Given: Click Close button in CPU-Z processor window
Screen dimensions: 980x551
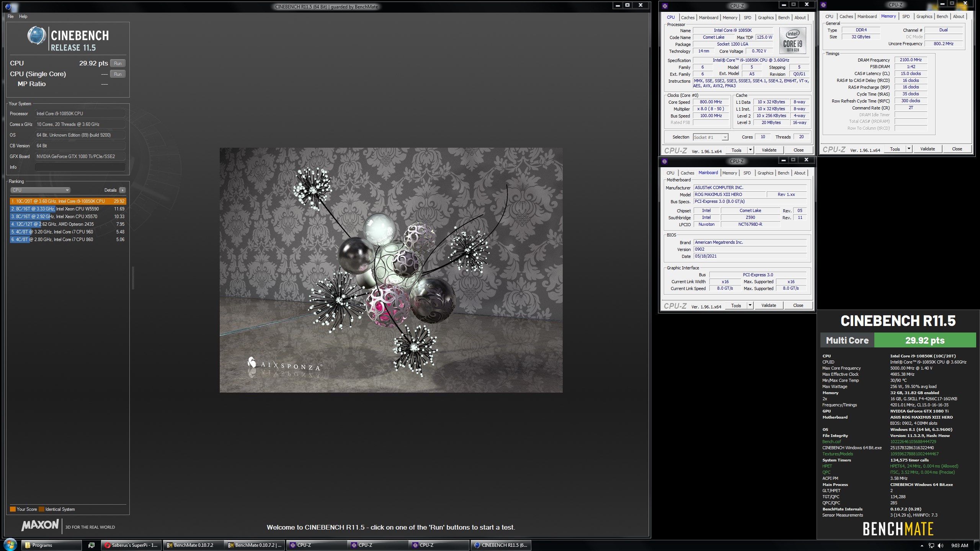Looking at the screenshot, I should (798, 150).
